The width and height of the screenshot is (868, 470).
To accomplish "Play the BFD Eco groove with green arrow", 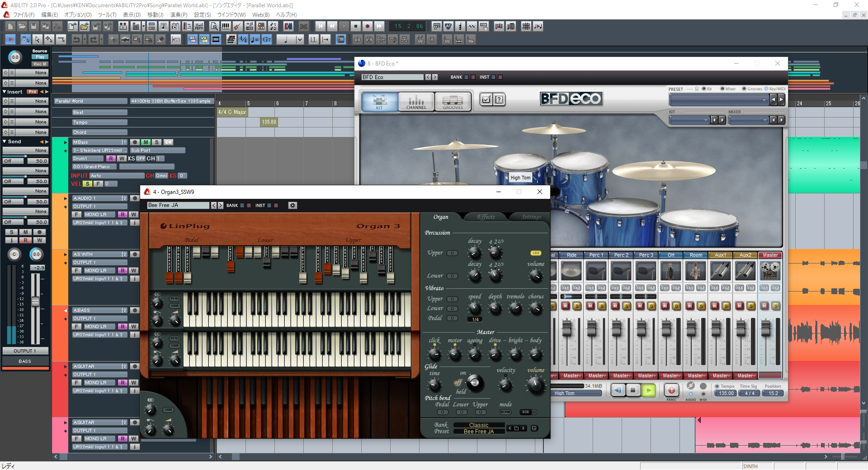I will 648,390.
